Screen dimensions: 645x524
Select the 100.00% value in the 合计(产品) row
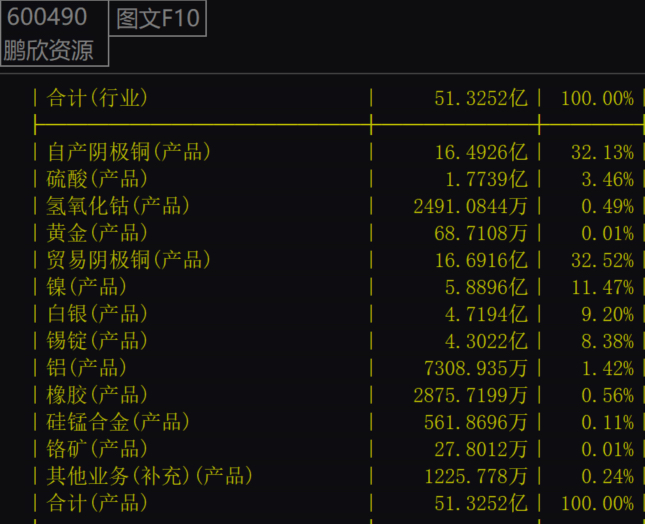pos(597,504)
